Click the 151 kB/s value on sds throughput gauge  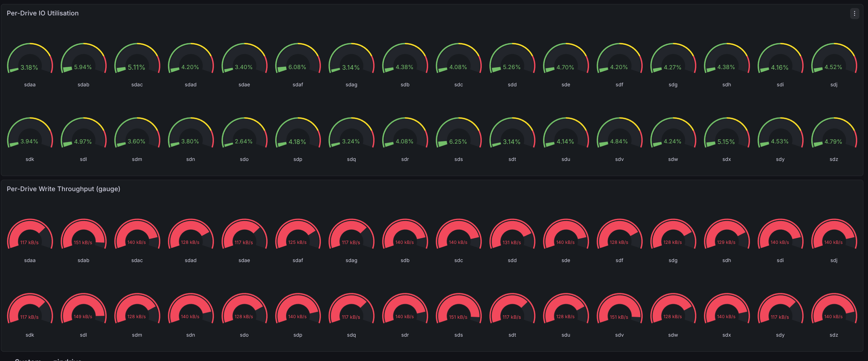pos(458,317)
